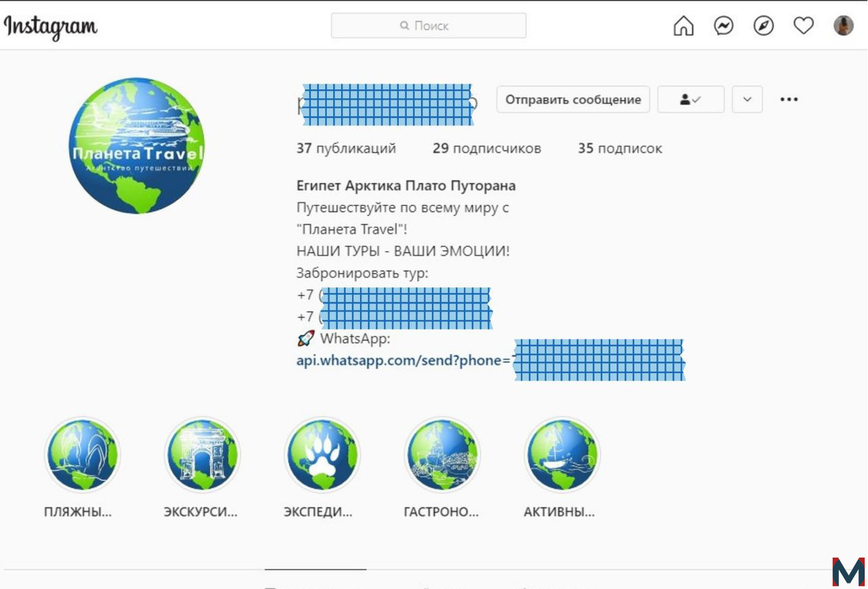Click the 37 публикаций count
This screenshot has height=589, width=868.
346,148
